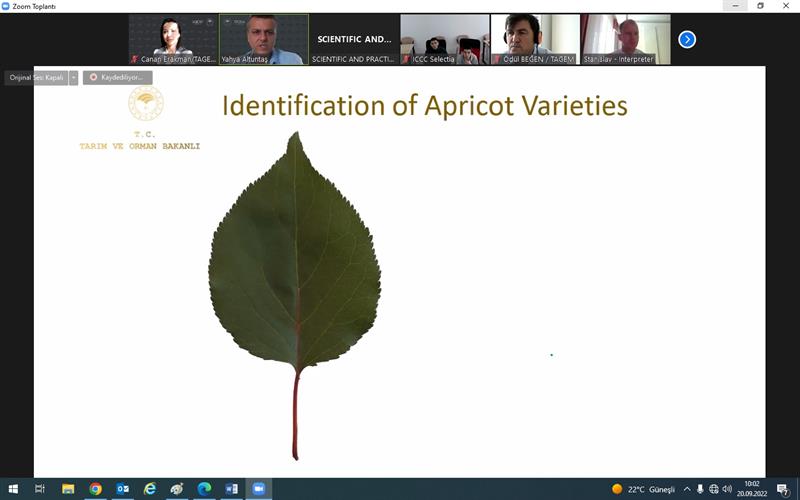Click the Kaydediliyor recording indicator
This screenshot has width=800, height=500.
117,78
